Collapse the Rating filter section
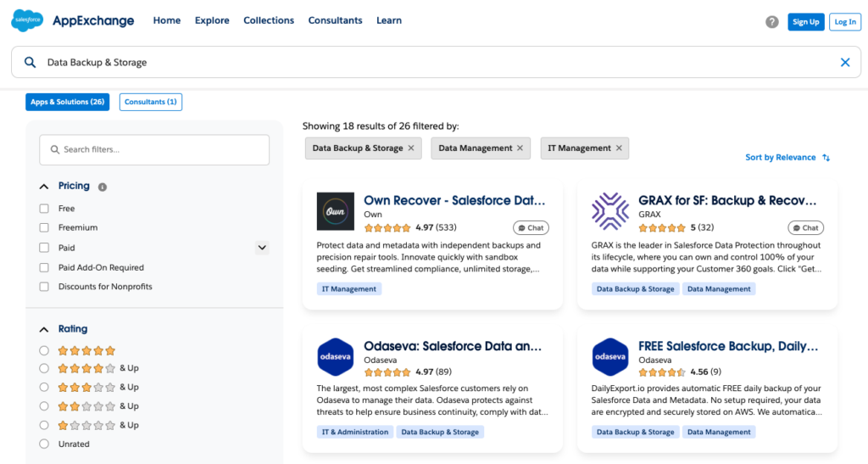This screenshot has width=868, height=464. point(44,329)
